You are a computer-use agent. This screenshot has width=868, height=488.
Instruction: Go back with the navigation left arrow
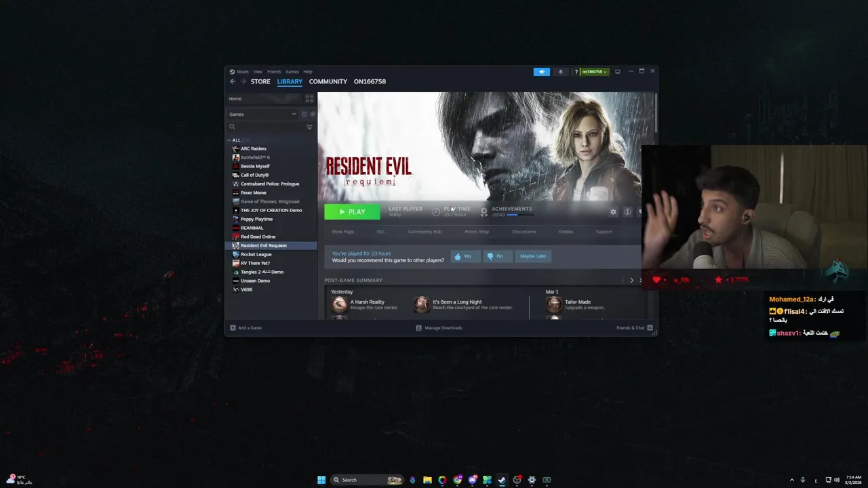[233, 81]
